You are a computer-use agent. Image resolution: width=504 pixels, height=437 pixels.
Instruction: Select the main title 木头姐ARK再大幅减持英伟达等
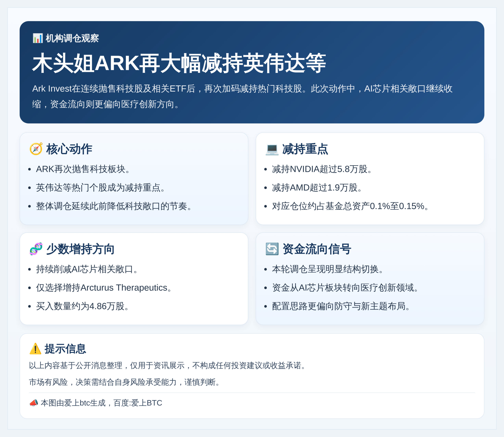pos(179,63)
